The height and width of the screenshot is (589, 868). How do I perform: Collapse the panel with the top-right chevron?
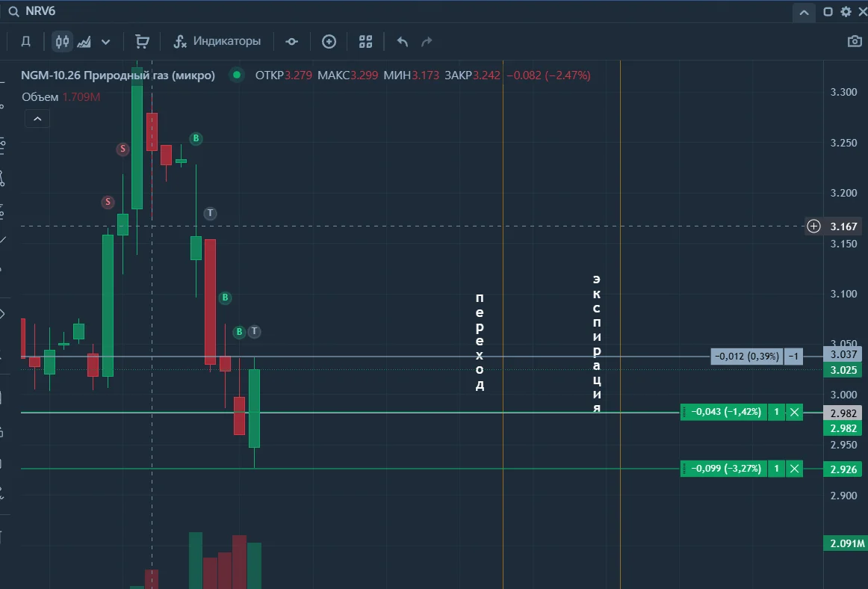(x=804, y=12)
